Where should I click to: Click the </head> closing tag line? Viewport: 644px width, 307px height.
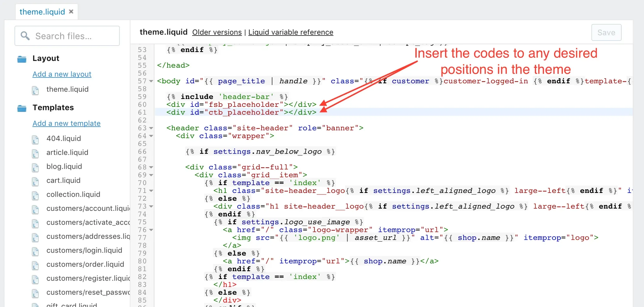(173, 65)
